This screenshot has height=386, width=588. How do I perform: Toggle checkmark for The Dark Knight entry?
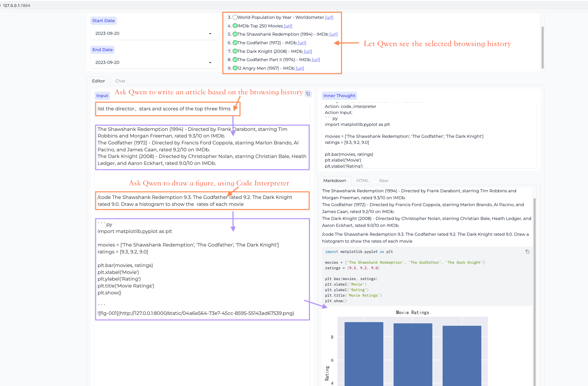[x=235, y=51]
